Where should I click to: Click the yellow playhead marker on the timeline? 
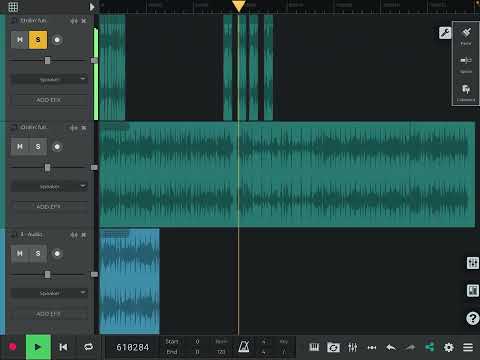[239, 6]
